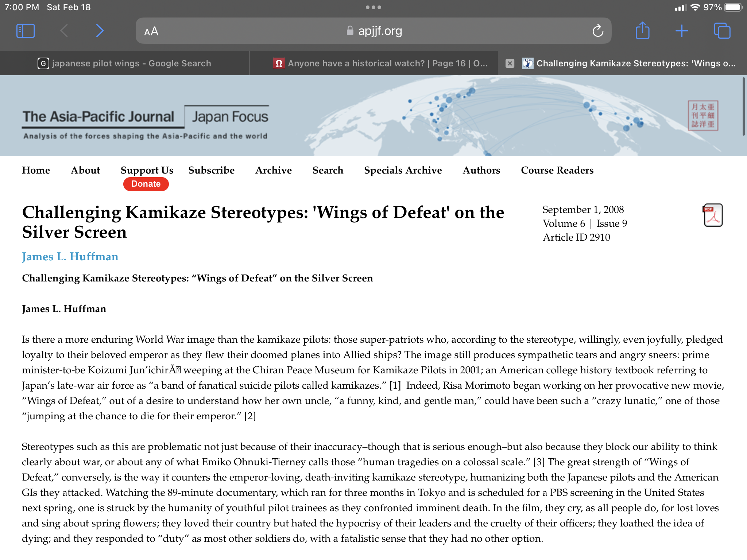747x560 pixels.
Task: Switch to japanese pilot wings Google tab
Action: coord(124,63)
